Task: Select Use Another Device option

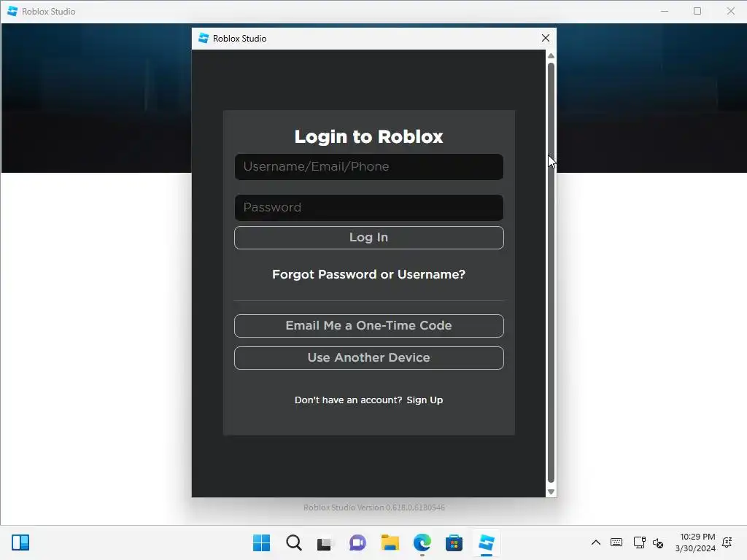Action: pos(368,357)
